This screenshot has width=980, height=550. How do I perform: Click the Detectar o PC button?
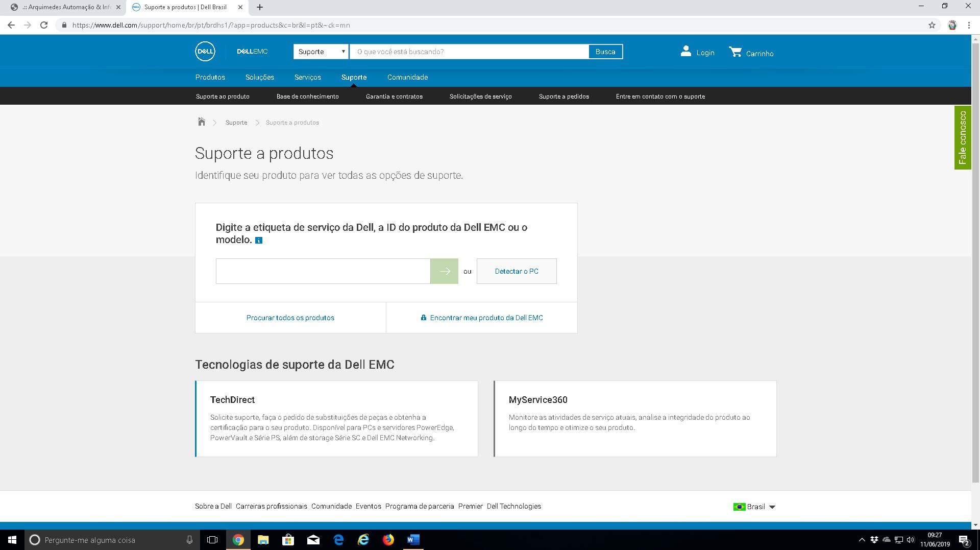click(x=517, y=271)
